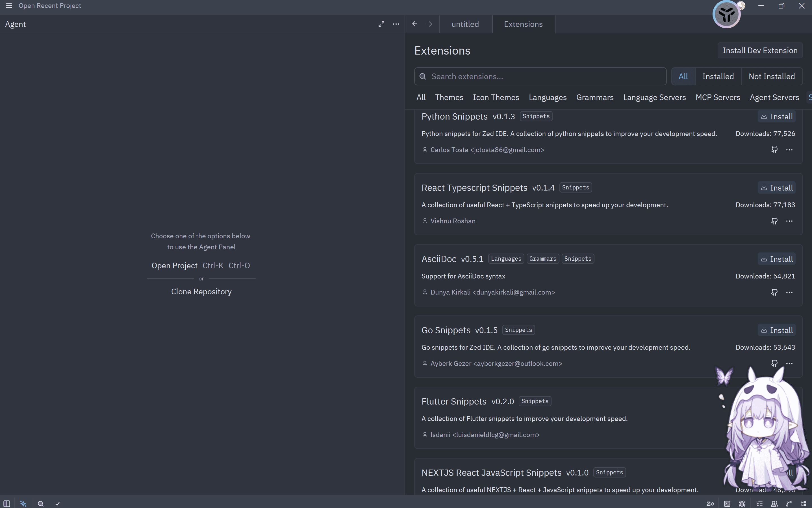Open React Typescript Snippets GitHub repository icon
This screenshot has height=508, width=812.
point(774,221)
